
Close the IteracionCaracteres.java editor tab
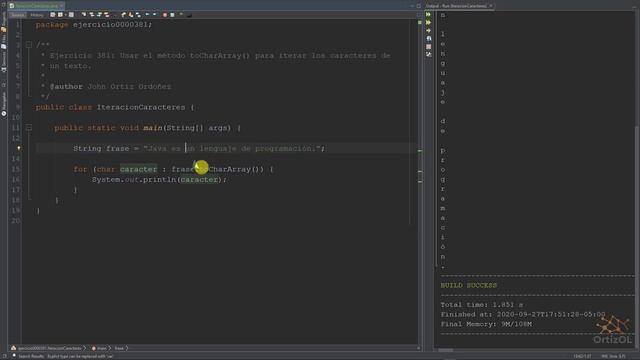(62, 6)
